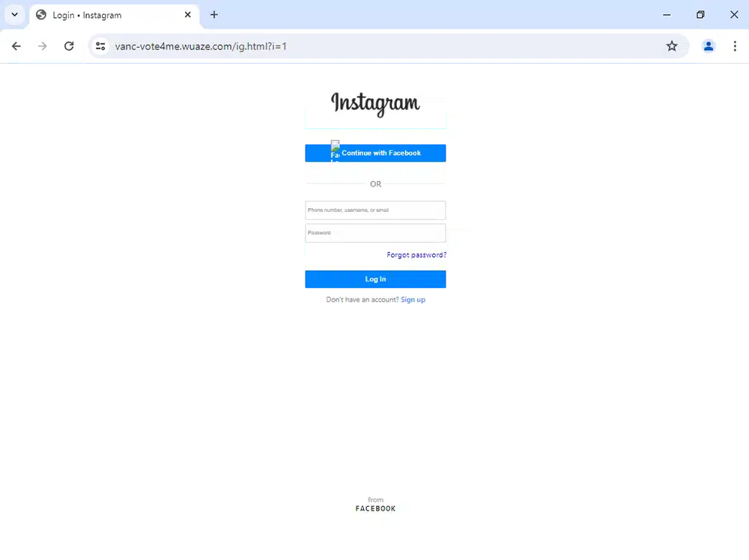Click the broken Facebook image icon
The height and width of the screenshot is (560, 749).
coord(336,151)
